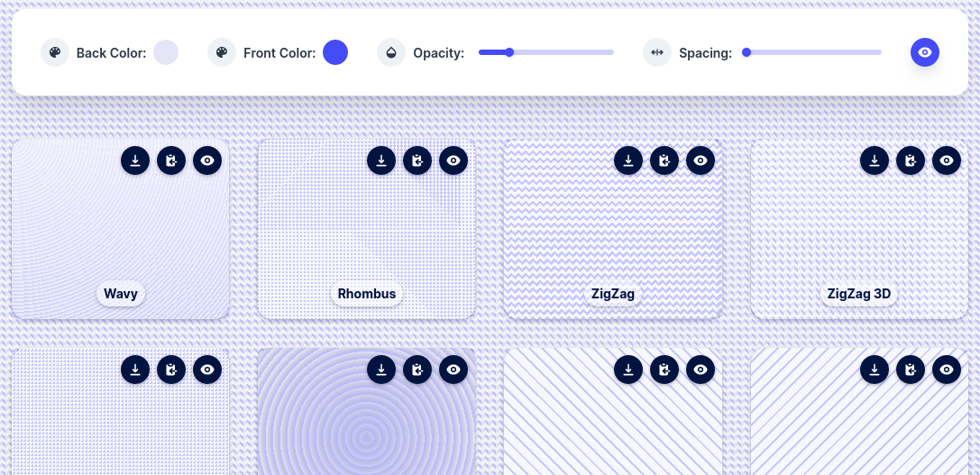980x475 pixels.
Task: Copy CSS code for the Wavy pattern
Action: (171, 160)
